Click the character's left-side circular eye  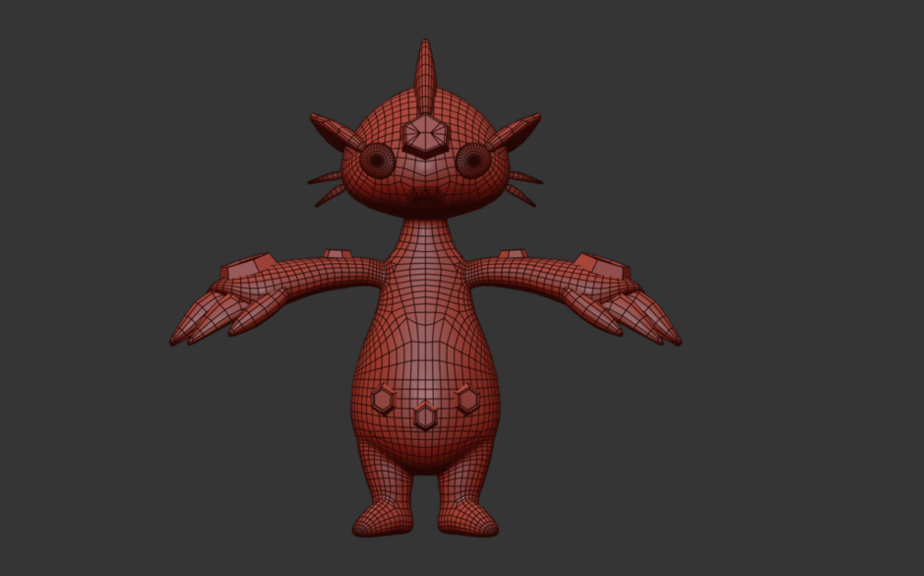point(377,160)
